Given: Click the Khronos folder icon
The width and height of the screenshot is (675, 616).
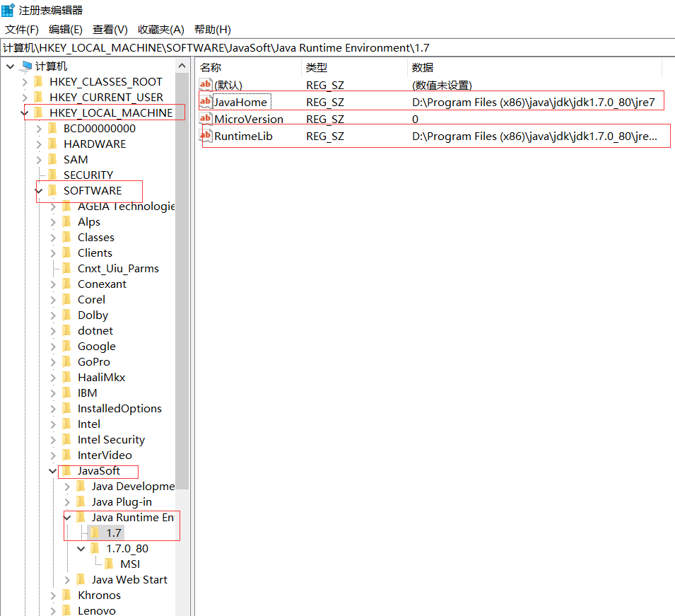Looking at the screenshot, I should click(66, 595).
